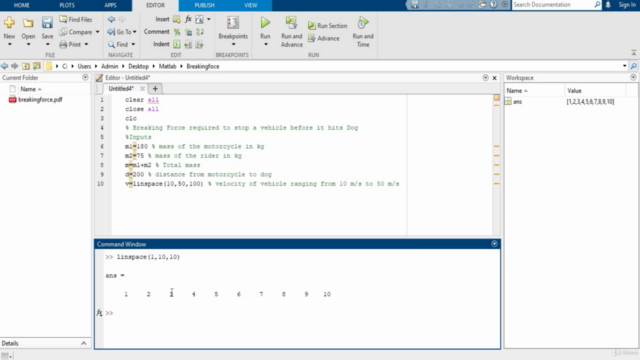Expand the Print dropdown arrow
Image resolution: width=640 pixels, height=360 pixels.
point(86,44)
